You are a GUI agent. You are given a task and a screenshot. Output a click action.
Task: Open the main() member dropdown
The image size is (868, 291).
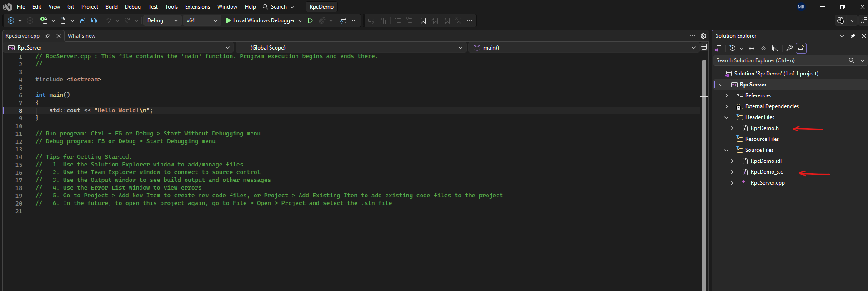tap(584, 48)
